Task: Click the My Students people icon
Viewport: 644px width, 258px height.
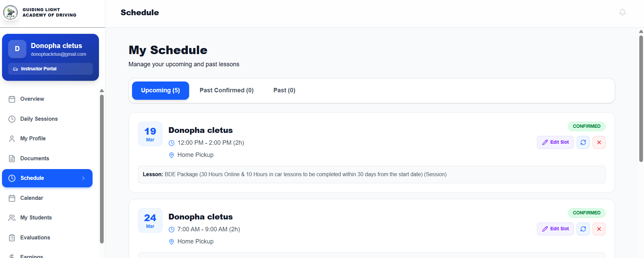Action: [12, 218]
